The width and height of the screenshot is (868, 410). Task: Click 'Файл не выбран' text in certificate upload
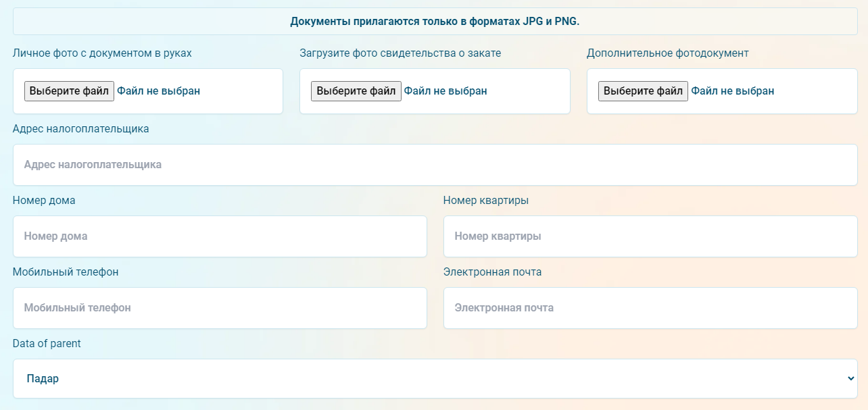(445, 91)
